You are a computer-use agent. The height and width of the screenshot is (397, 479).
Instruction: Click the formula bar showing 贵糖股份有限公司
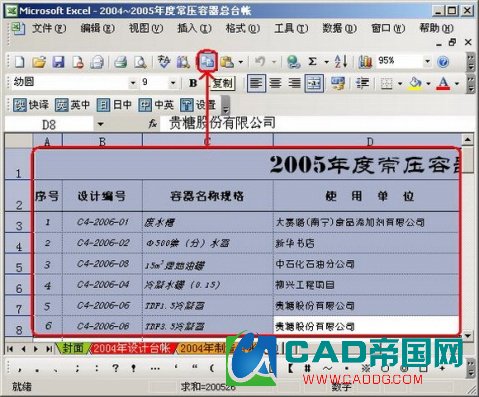[317, 123]
